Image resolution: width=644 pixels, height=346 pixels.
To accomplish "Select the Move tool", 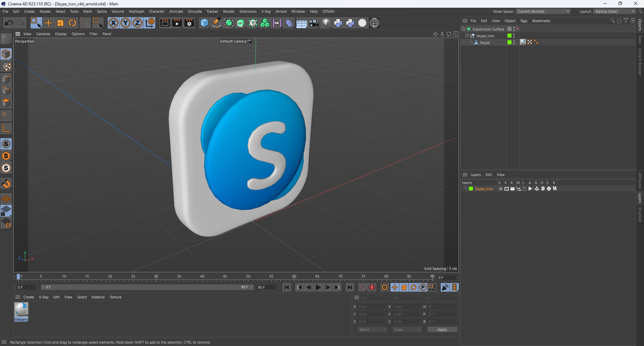I will [48, 23].
